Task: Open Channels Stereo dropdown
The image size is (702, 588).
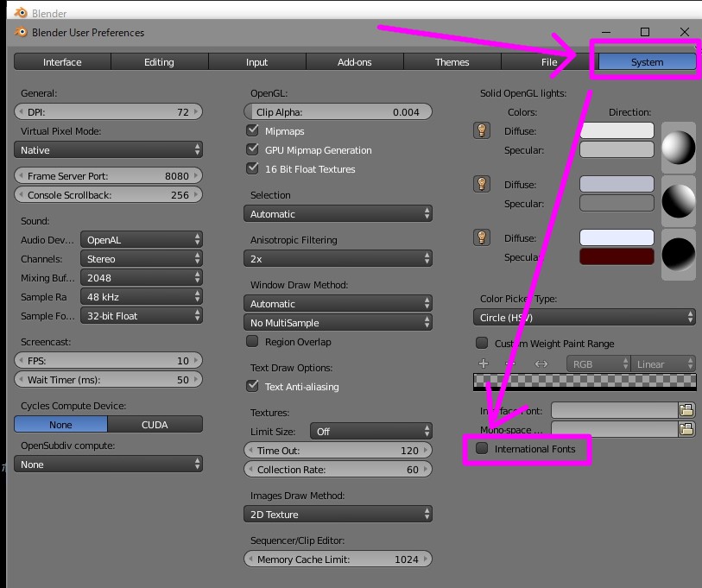Action: coord(142,258)
